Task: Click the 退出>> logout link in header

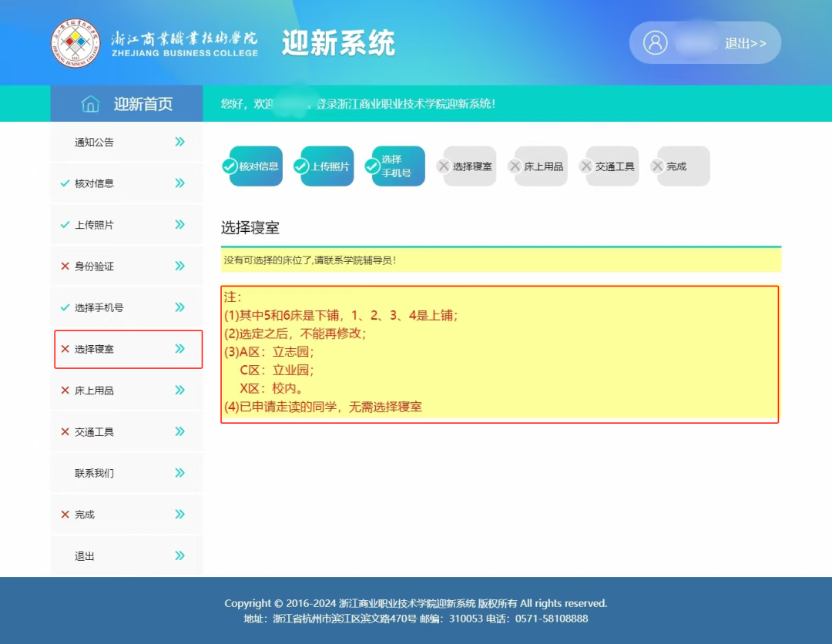Action: (x=745, y=43)
